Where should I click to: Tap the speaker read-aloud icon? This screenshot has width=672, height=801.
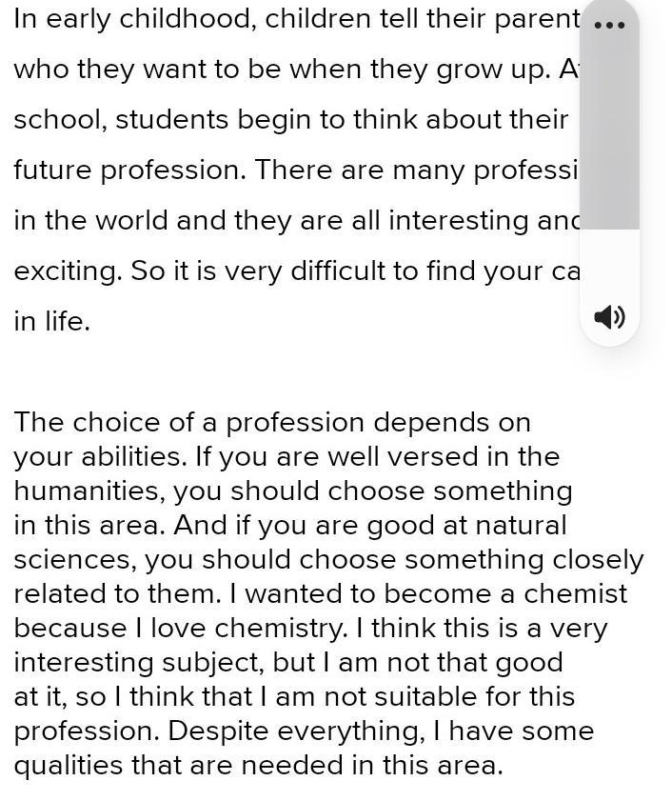(x=610, y=317)
